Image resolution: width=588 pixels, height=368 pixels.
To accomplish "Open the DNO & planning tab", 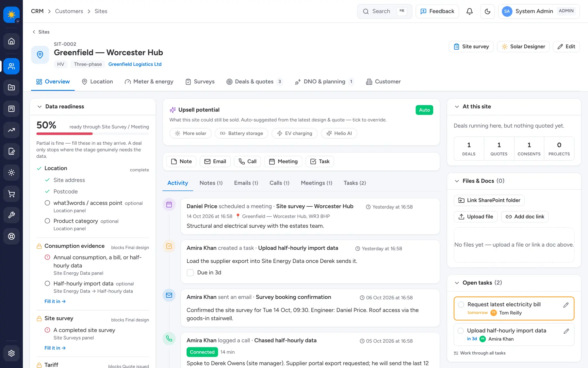I will 324,81.
